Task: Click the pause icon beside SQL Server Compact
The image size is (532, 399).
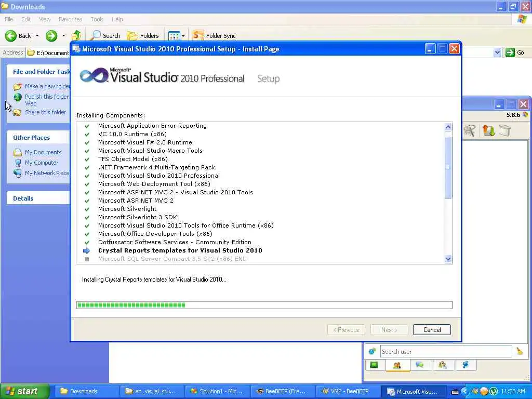Action: click(x=87, y=259)
